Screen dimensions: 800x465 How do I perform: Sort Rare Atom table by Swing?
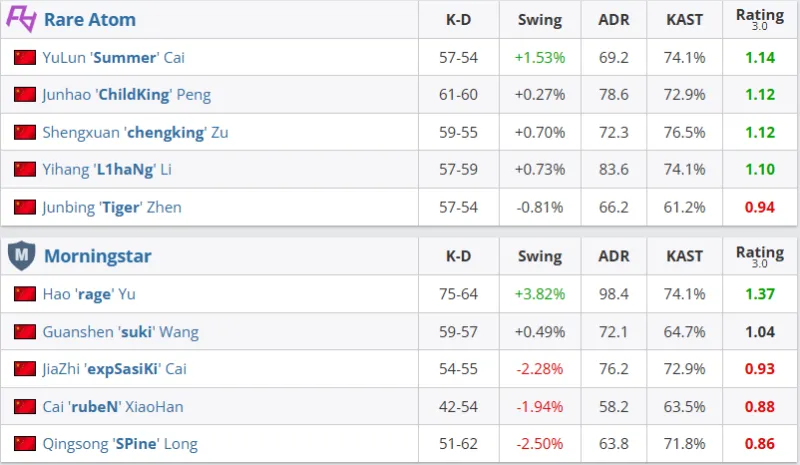click(x=539, y=20)
